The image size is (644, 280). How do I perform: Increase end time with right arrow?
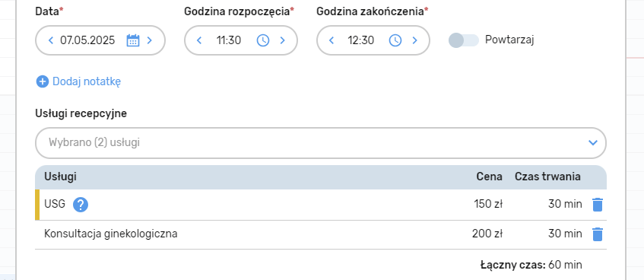[415, 40]
